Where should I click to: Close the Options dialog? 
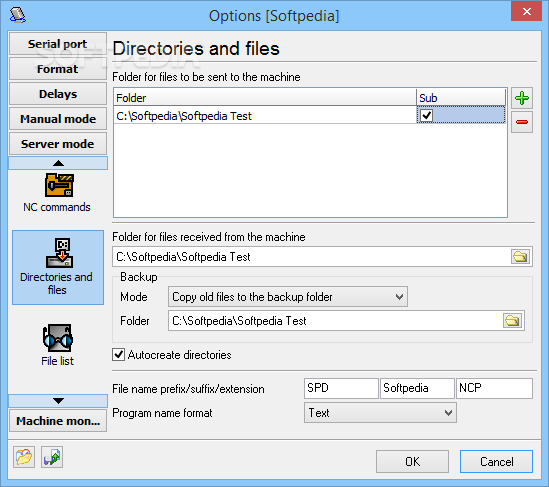pyautogui.click(x=526, y=12)
